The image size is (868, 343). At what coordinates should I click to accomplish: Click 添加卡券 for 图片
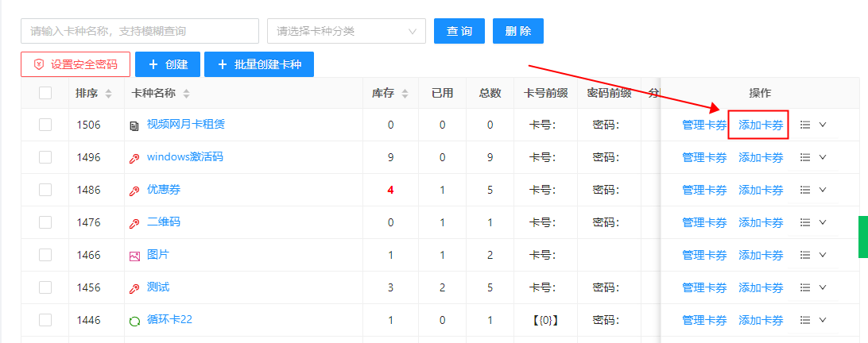pos(761,255)
